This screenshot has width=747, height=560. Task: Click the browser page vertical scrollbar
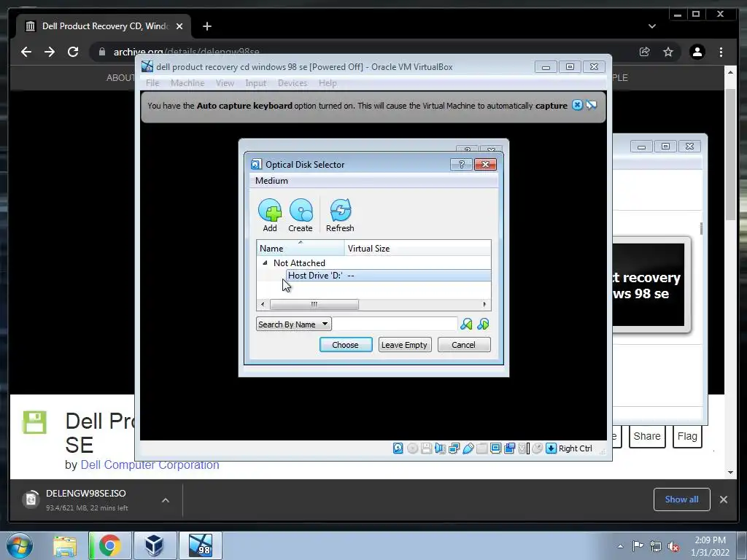tap(730, 153)
